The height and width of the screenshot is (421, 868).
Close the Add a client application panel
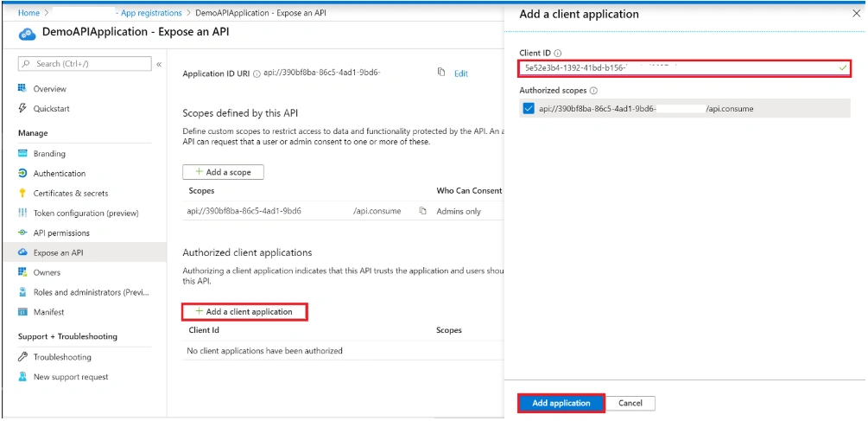pos(857,15)
